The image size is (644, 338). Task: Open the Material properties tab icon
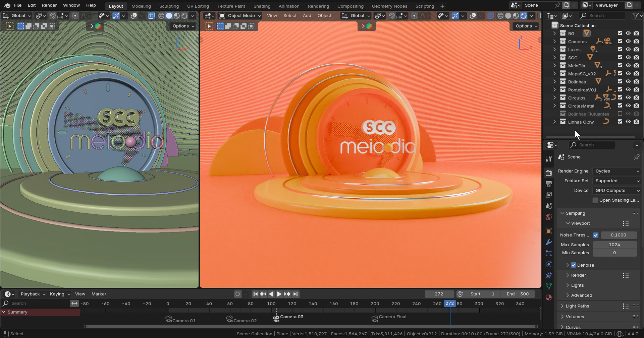(549, 297)
